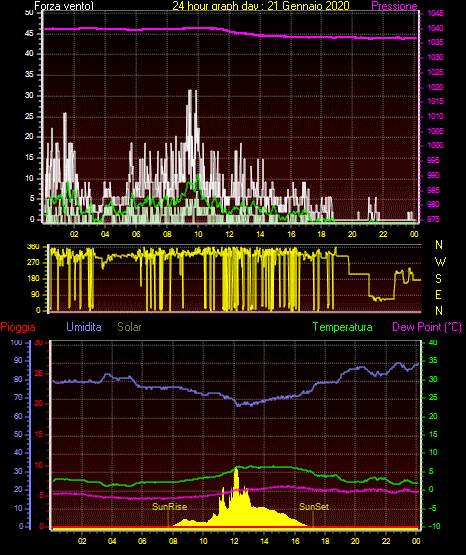Click red '30' on the rain axis
466x555 pixels.
pos(39,343)
